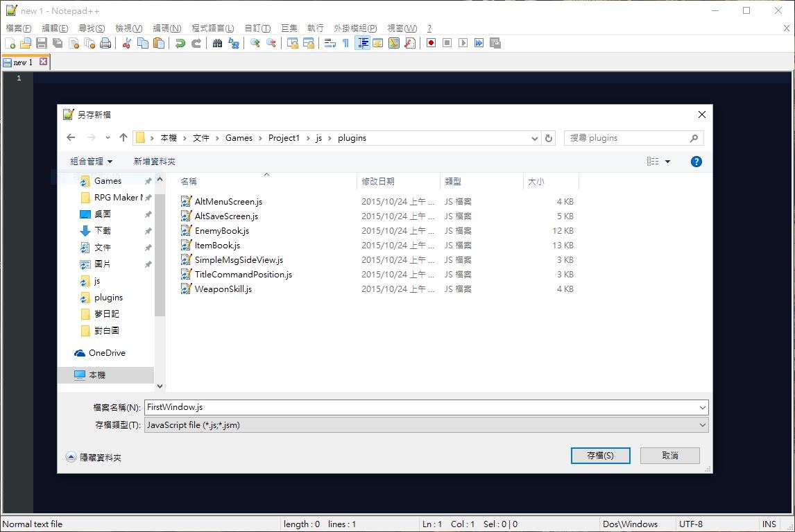The image size is (795, 532).
Task: Click the 新增資料夾 new folder button
Action: tap(155, 162)
